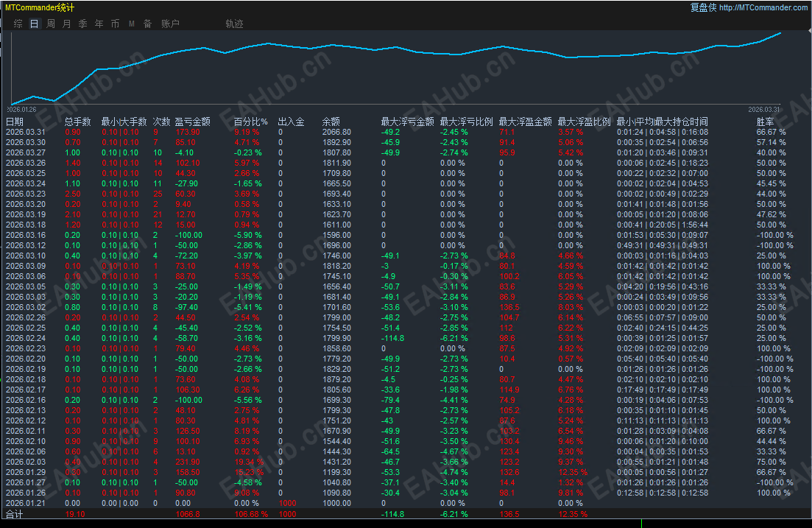Click the balance value 2066.80
812x528 pixels.
336,132
